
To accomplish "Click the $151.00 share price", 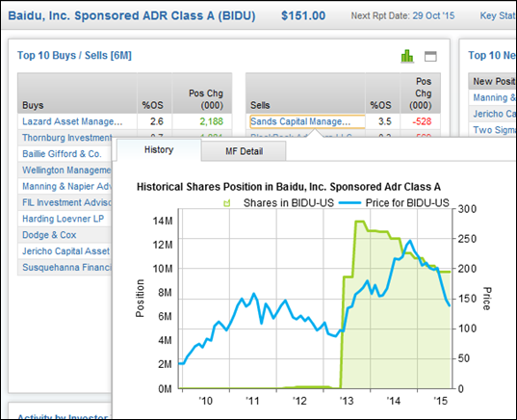I will coord(303,15).
